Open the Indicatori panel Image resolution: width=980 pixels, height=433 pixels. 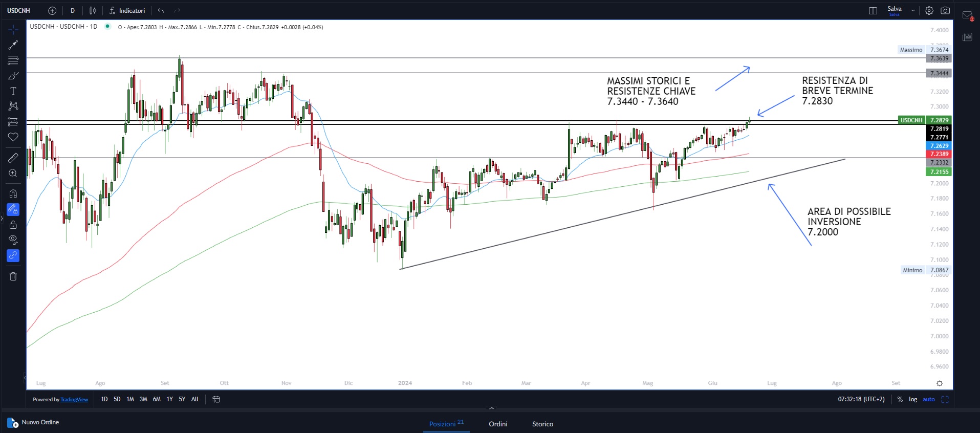127,11
